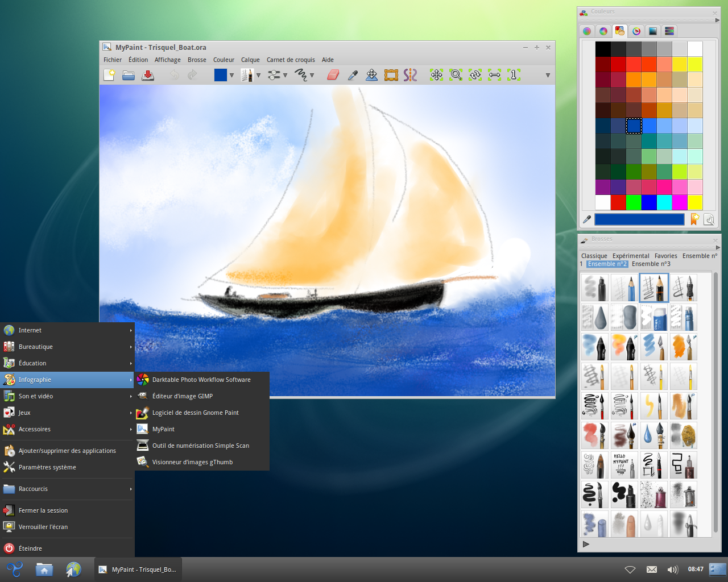Image resolution: width=728 pixels, height=582 pixels.
Task: Pick the pure red swatch in bottom palette row
Action: [618, 202]
